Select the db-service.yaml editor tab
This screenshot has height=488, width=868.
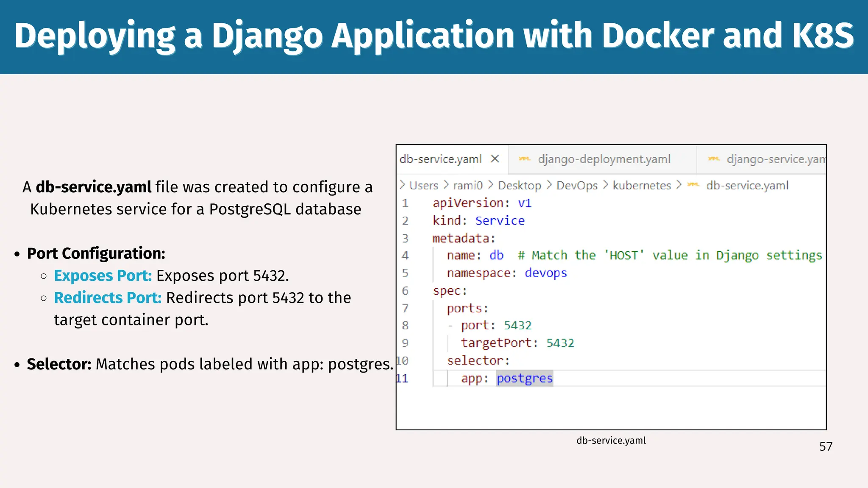coord(440,159)
